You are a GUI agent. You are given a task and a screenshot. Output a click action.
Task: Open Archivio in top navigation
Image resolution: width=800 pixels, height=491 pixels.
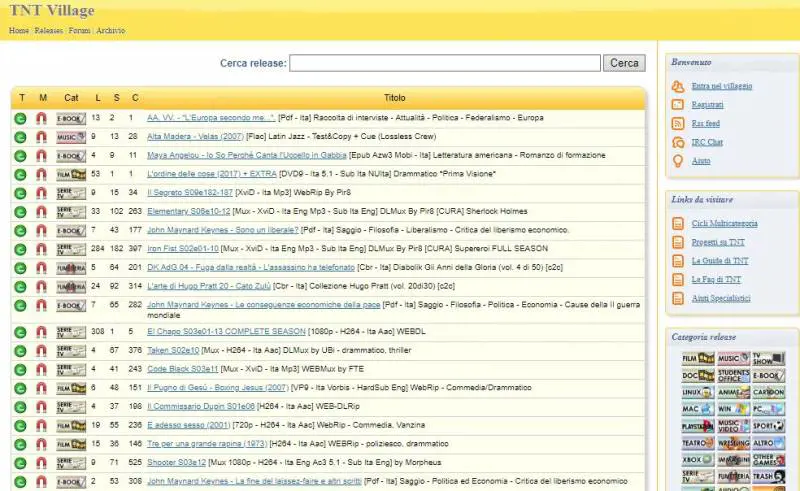111,31
